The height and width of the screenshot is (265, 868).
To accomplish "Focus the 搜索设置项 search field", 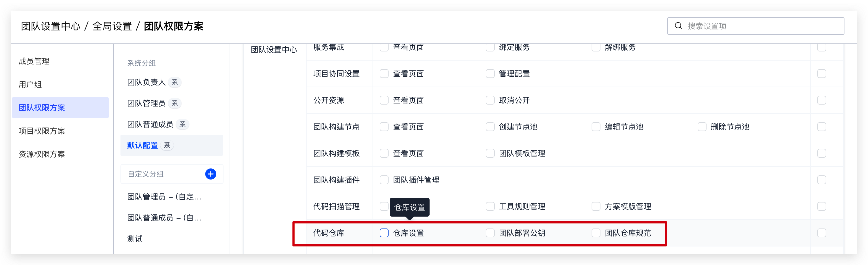I will (x=756, y=26).
